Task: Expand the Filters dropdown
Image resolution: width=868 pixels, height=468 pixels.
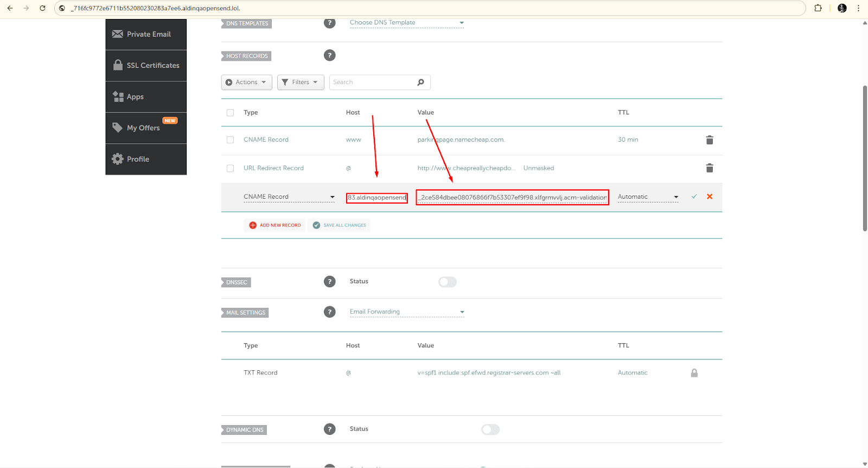Action: pos(301,83)
